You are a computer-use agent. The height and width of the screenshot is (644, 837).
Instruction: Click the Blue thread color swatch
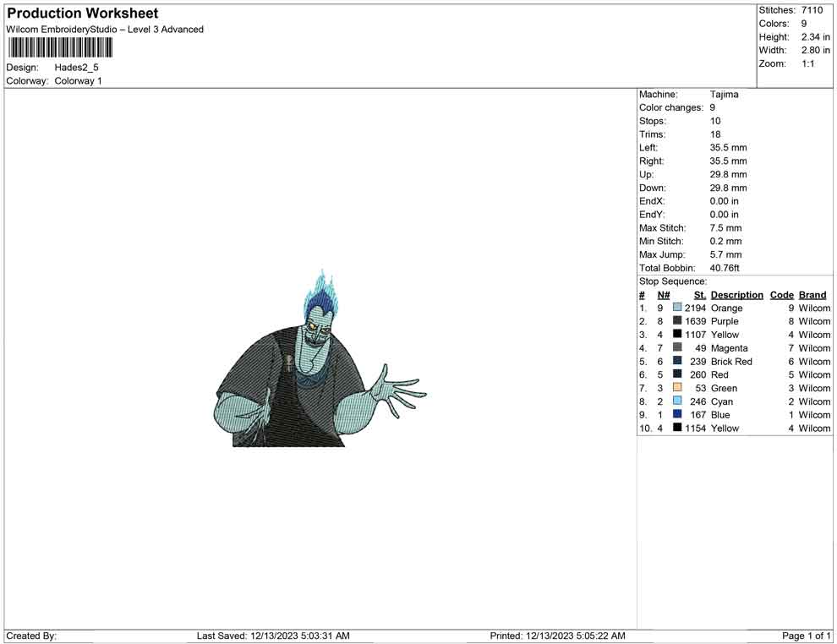pyautogui.click(x=677, y=414)
